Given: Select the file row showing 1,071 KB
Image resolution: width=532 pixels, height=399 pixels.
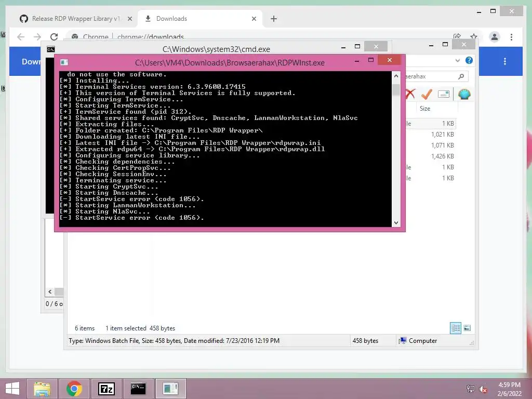Looking at the screenshot, I should [431, 145].
